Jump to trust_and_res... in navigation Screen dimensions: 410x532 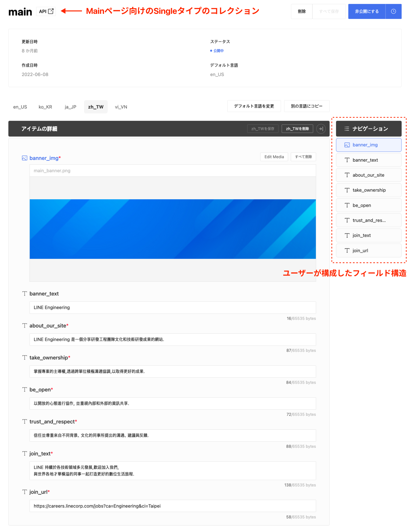click(369, 220)
